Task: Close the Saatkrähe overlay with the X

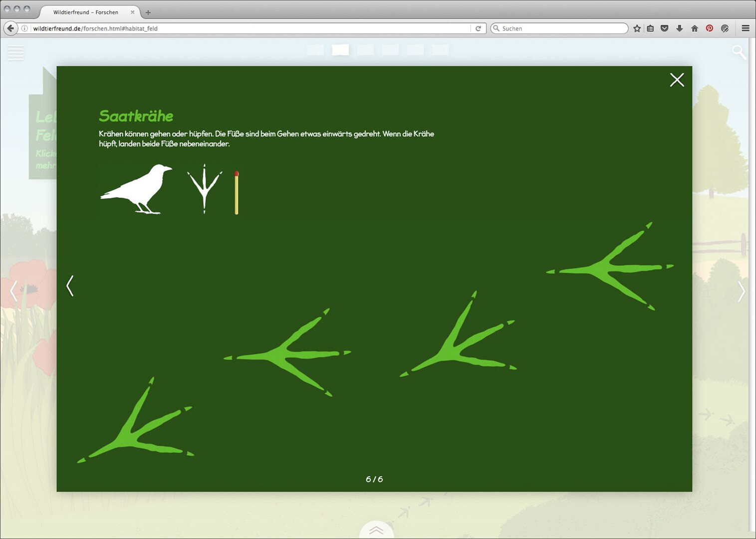Action: [x=677, y=80]
